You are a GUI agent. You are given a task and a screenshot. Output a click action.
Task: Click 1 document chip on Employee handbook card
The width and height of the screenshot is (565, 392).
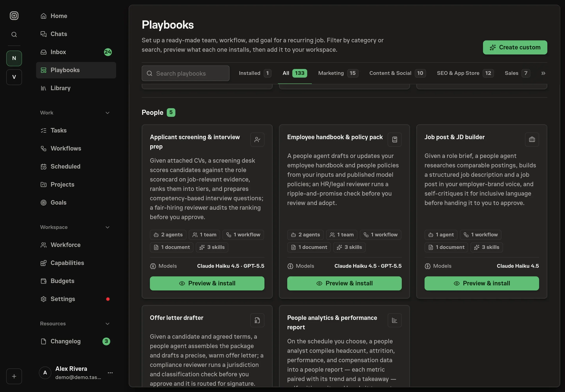click(x=309, y=247)
